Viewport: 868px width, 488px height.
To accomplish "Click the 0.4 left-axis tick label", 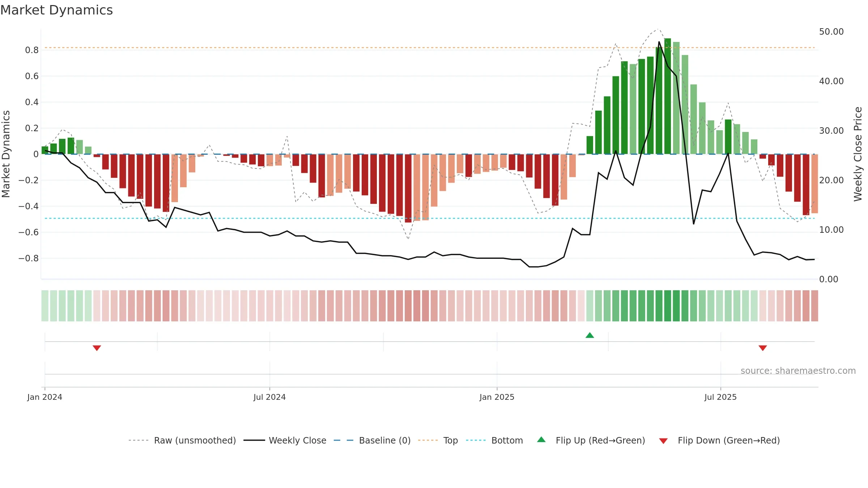I will 32,102.
